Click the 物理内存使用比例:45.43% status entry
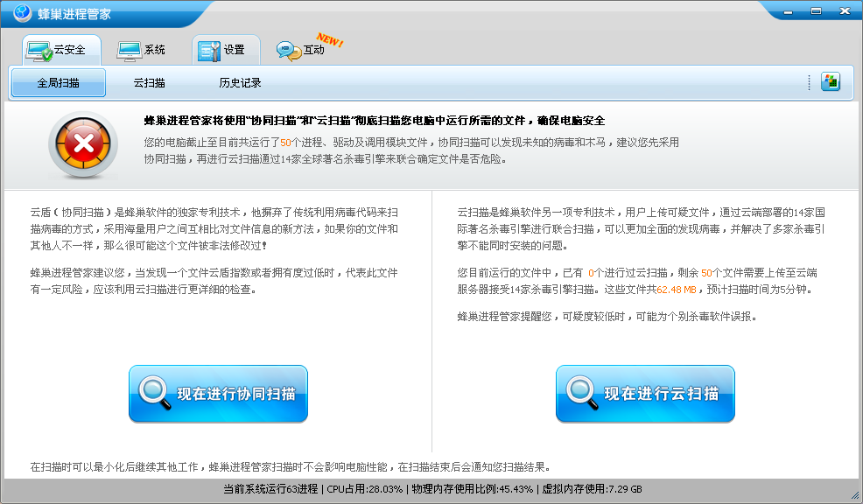Screen dimensions: 863x504 tap(473, 489)
